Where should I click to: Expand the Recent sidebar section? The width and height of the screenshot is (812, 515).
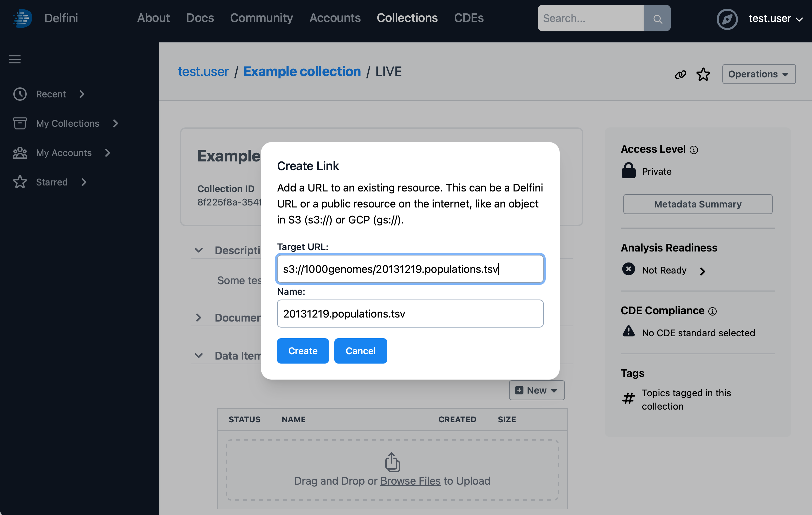point(82,94)
